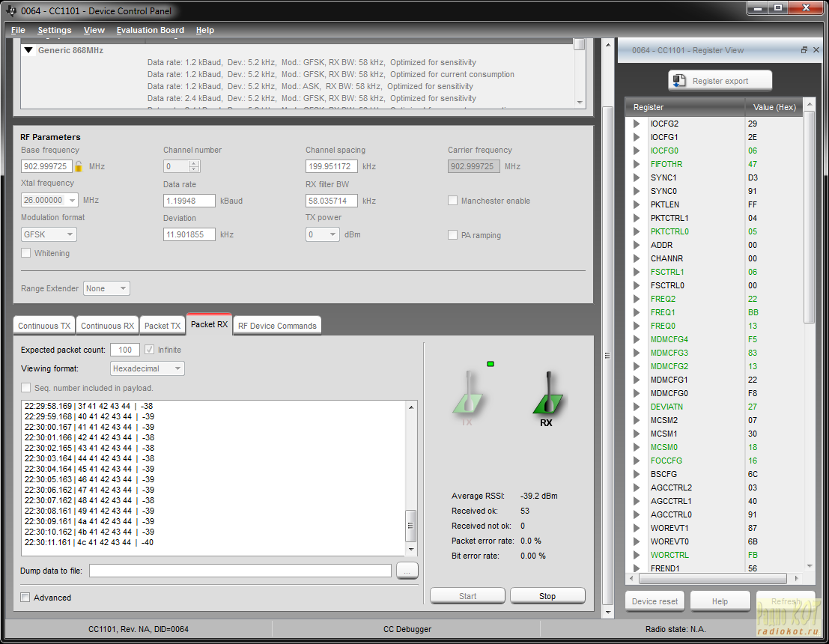Click the Deviation input field
The width and height of the screenshot is (829, 644).
189,234
